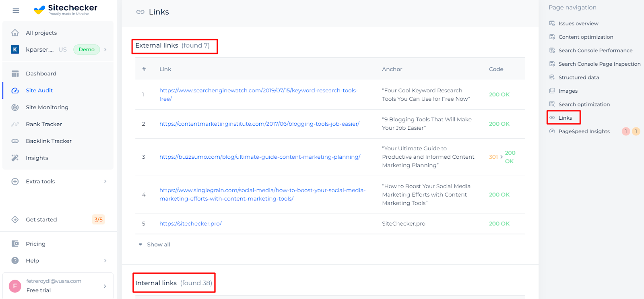Expand Show all external links
Viewport: 644px width, 299px height.
[155, 245]
